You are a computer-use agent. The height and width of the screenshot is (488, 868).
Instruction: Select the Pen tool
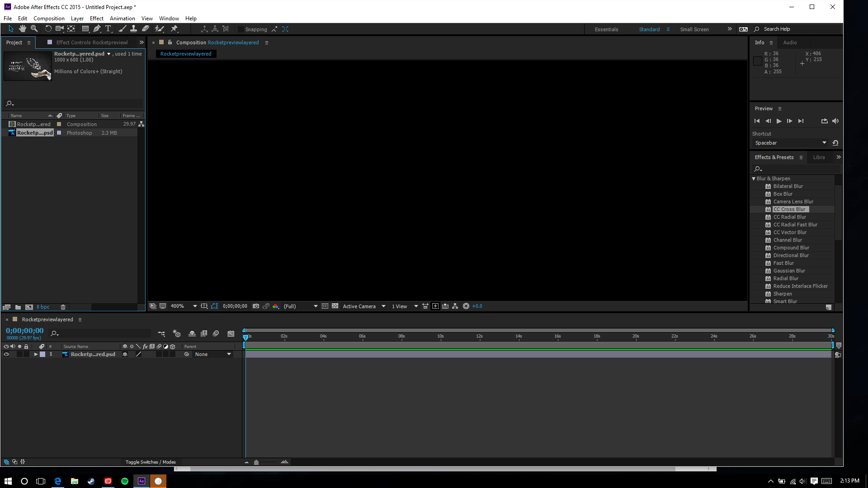(97, 28)
